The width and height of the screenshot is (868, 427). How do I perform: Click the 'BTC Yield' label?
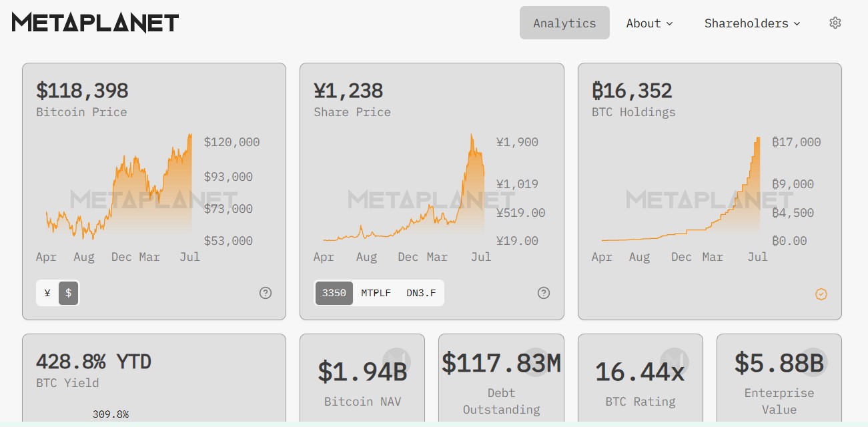pos(67,383)
